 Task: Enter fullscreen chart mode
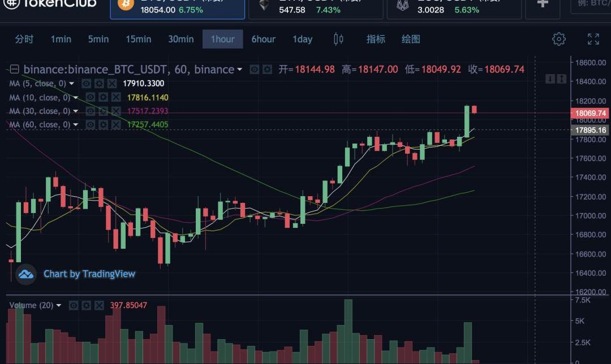click(593, 39)
